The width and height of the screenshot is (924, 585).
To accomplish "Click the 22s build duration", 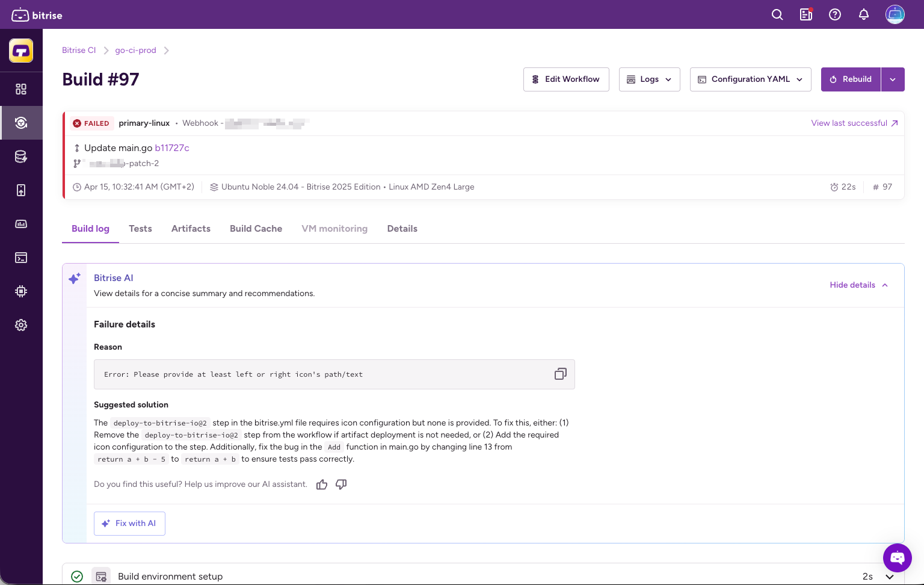I will pos(843,187).
